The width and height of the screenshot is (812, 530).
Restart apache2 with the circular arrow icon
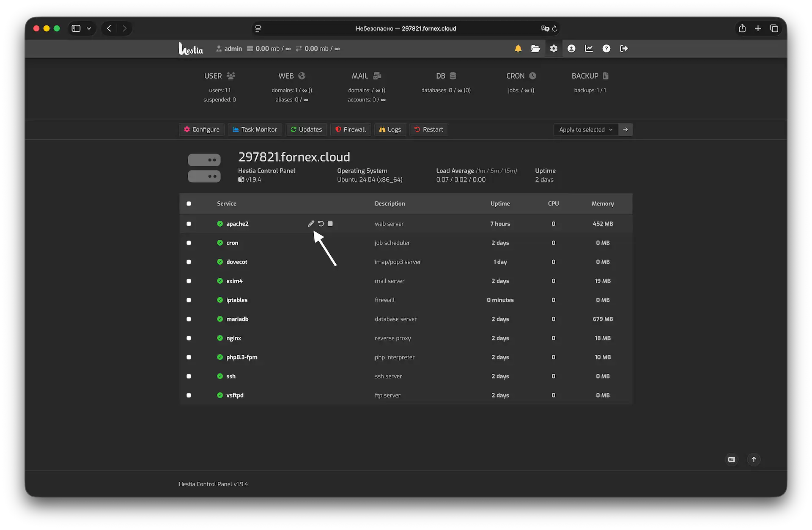(x=321, y=223)
